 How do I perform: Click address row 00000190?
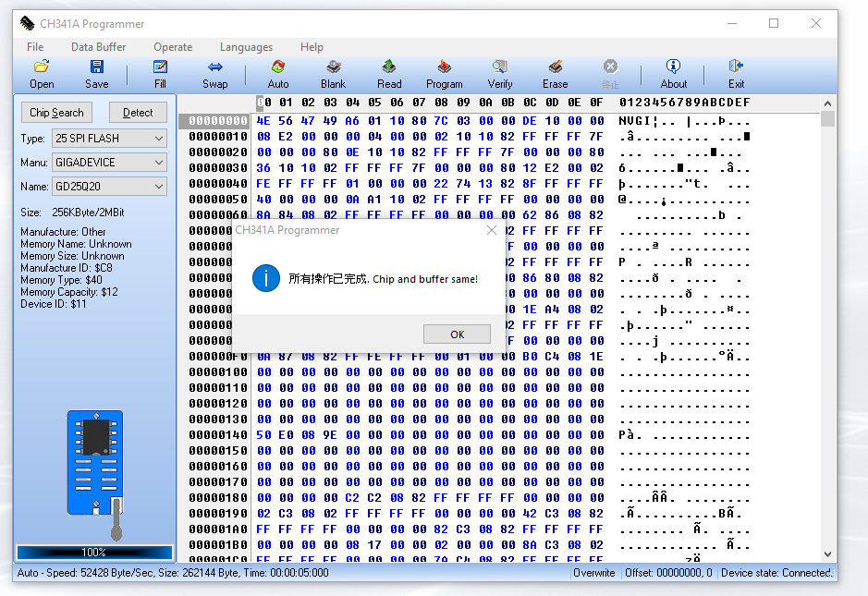pos(217,514)
